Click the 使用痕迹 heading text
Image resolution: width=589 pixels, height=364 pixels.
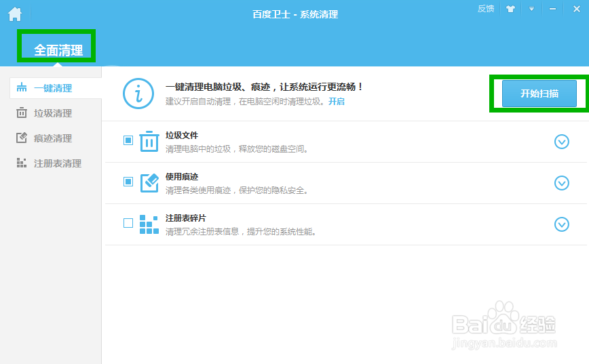click(x=182, y=176)
